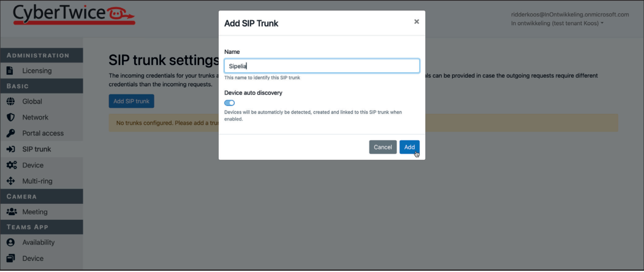Open Multi-ring settings

pyautogui.click(x=42, y=181)
